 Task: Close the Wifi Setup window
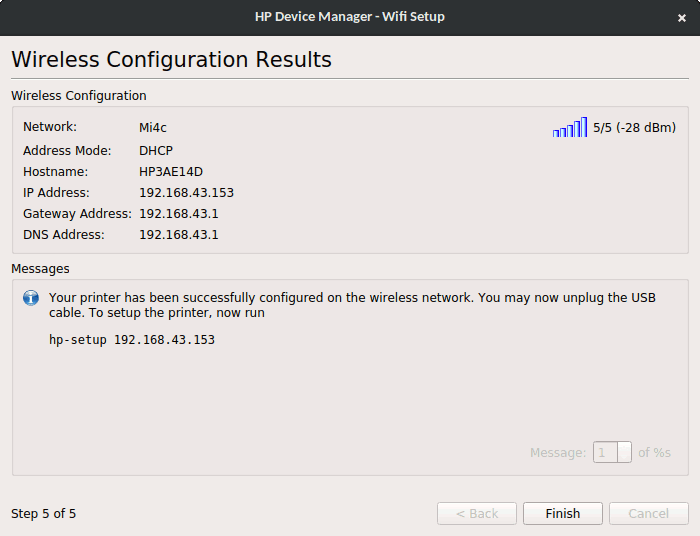tap(681, 18)
